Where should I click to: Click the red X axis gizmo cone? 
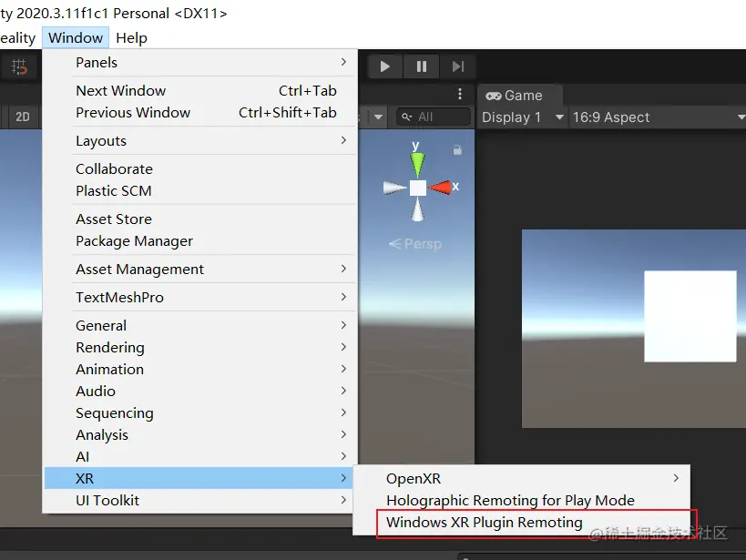point(440,188)
